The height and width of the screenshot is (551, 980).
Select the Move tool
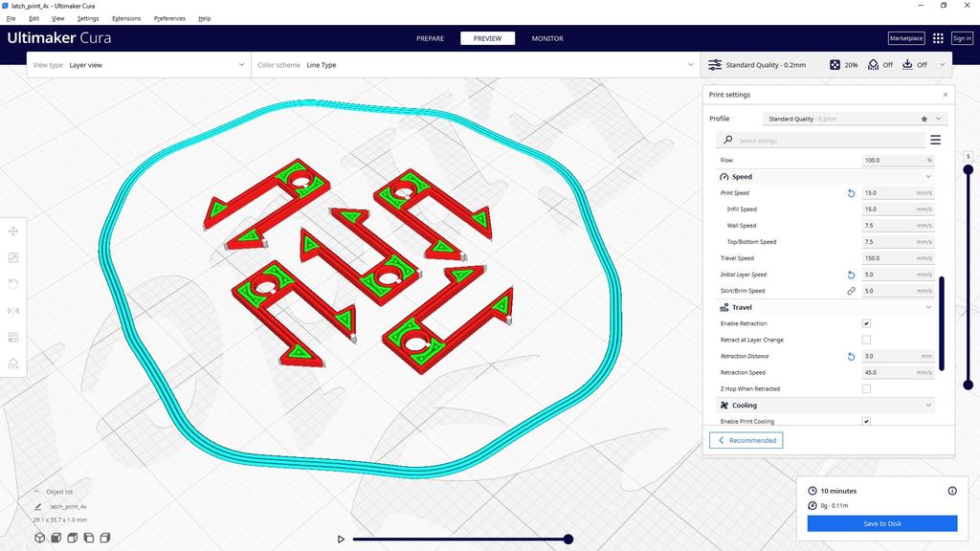coord(13,231)
